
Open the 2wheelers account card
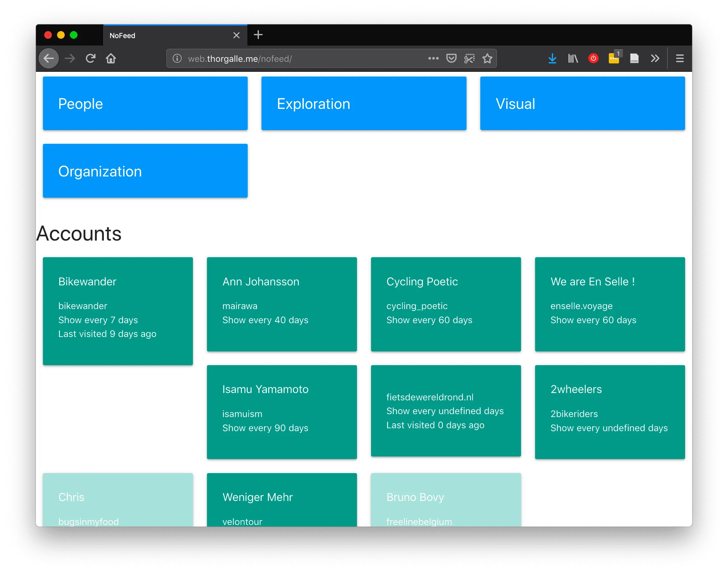pyautogui.click(x=610, y=412)
